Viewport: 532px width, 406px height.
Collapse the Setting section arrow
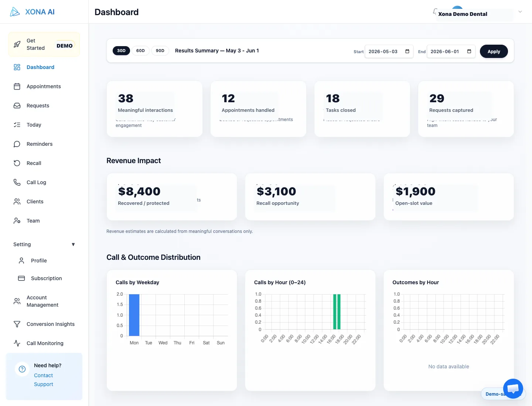73,244
